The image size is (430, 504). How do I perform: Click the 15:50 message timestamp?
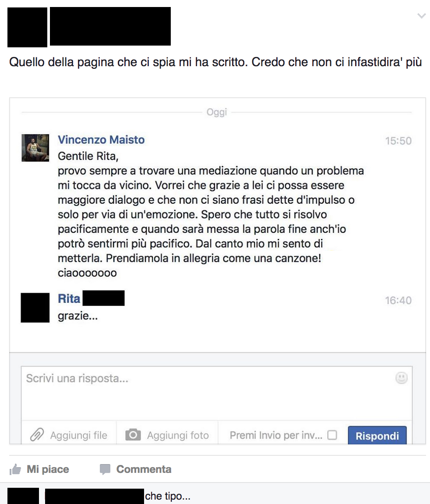coord(398,141)
